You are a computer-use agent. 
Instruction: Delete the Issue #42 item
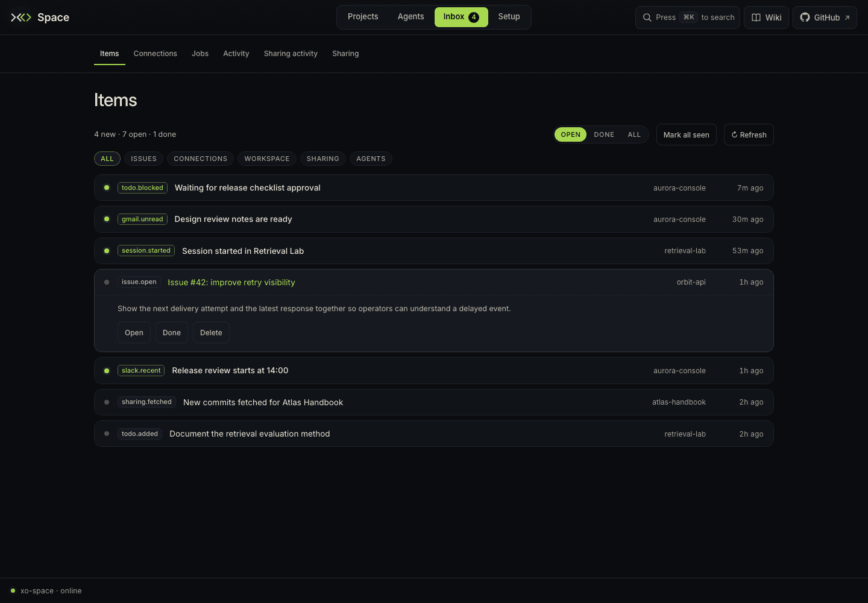pyautogui.click(x=211, y=332)
